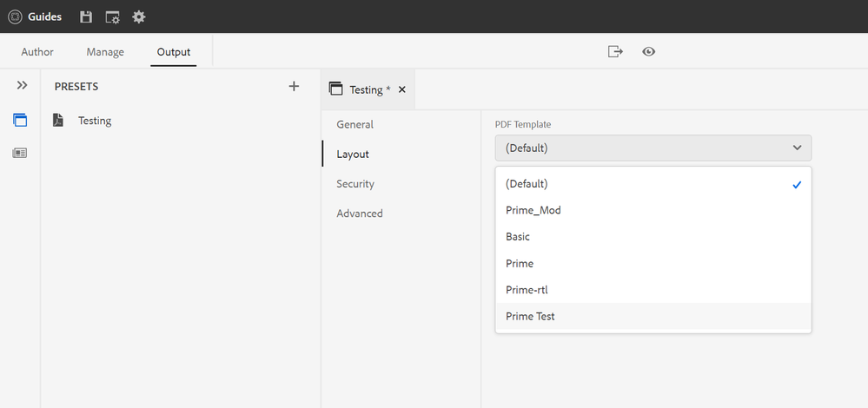Screen dimensions: 868x408
Task: Select the Testing preset in list
Action: pyautogui.click(x=94, y=121)
